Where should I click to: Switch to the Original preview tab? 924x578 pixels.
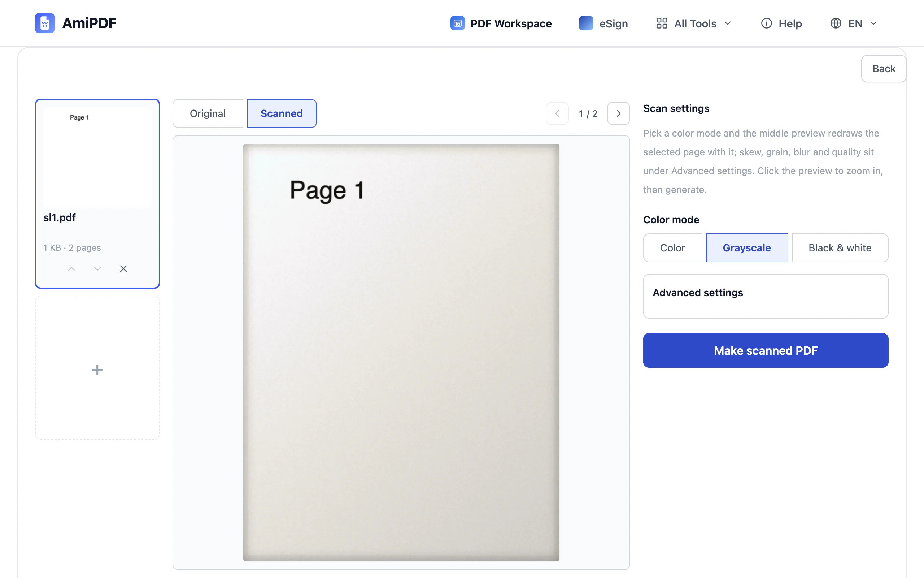(208, 113)
